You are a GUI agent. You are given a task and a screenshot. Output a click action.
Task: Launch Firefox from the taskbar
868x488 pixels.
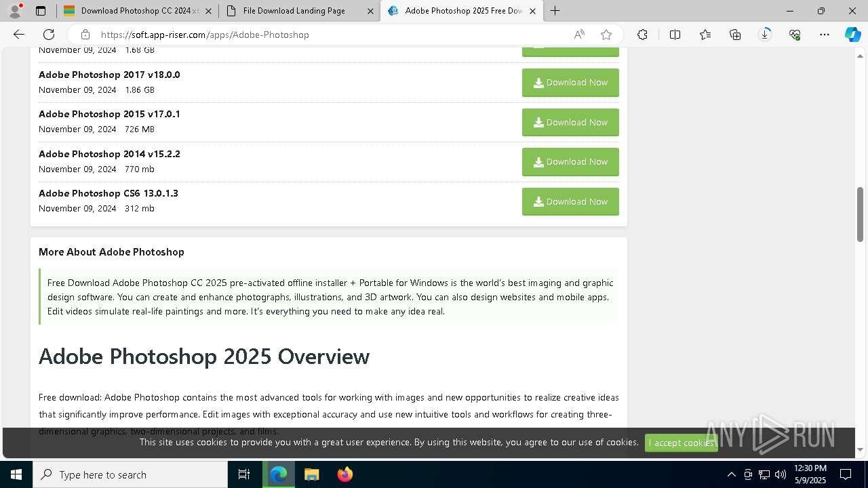pos(344,474)
